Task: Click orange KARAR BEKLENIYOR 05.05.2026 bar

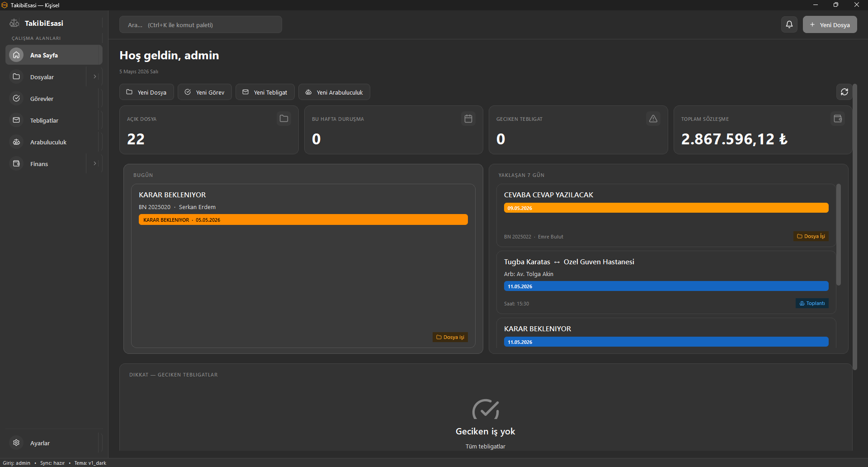Action: point(303,219)
